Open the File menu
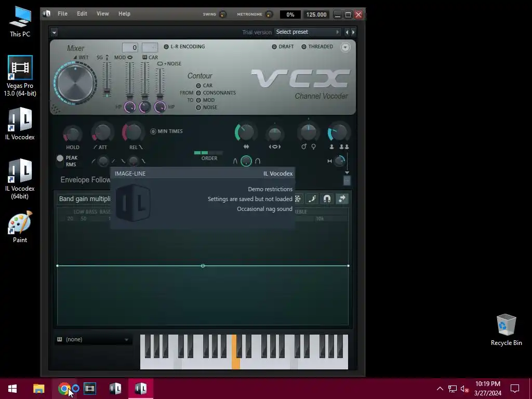 coord(62,14)
